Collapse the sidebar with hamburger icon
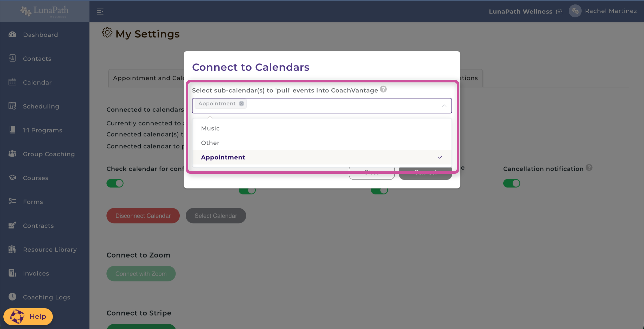This screenshot has height=329, width=644. 100,11
